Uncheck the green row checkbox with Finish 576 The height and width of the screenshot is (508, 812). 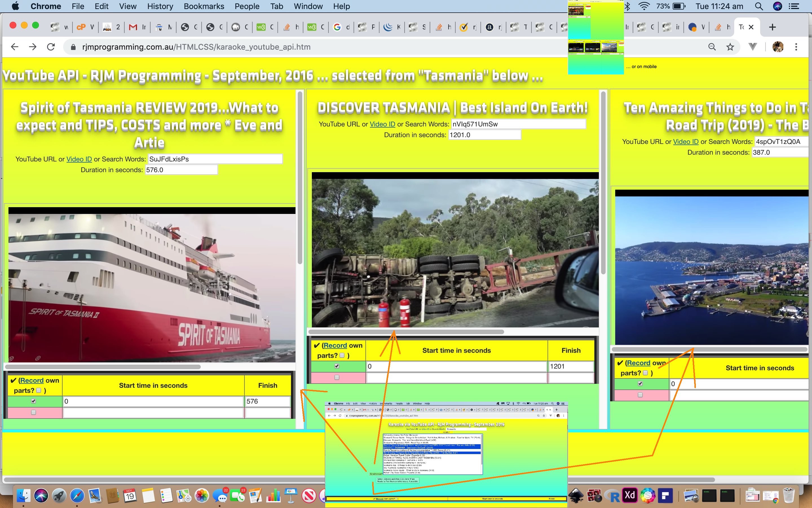(x=33, y=401)
